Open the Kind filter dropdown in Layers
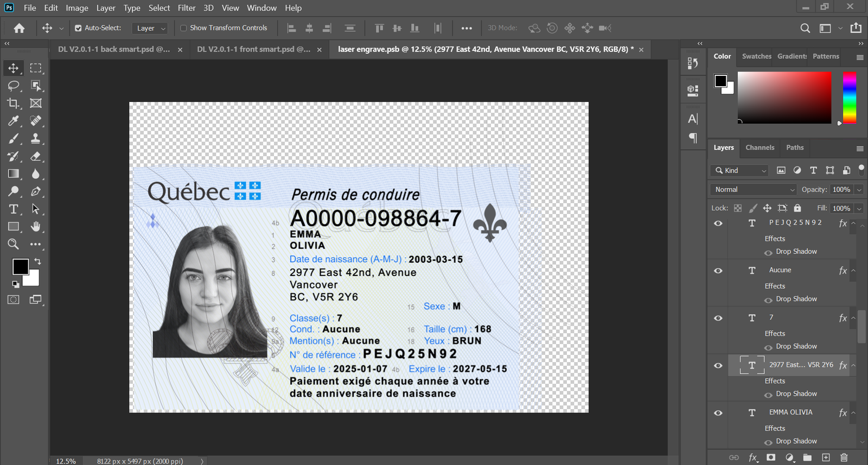This screenshot has height=465, width=868. coord(739,171)
